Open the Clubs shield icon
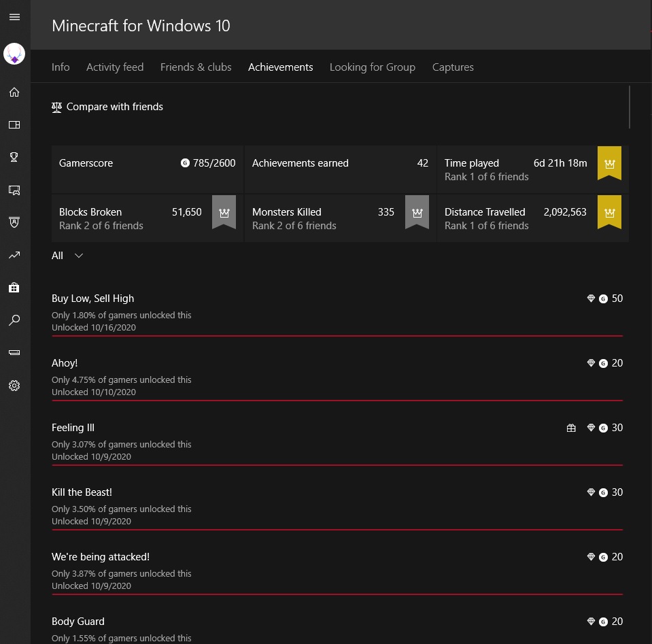The image size is (652, 644). click(14, 222)
